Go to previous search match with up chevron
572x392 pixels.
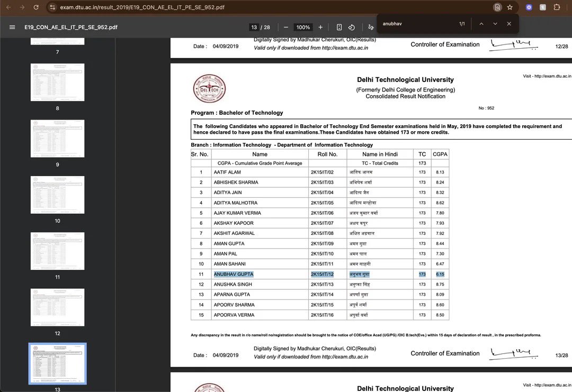[x=481, y=23]
